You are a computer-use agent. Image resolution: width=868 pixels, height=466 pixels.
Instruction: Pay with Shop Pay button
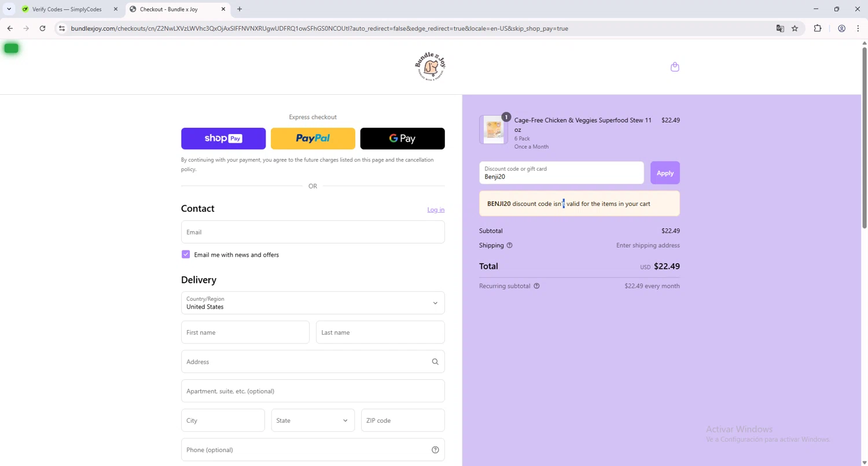223,139
